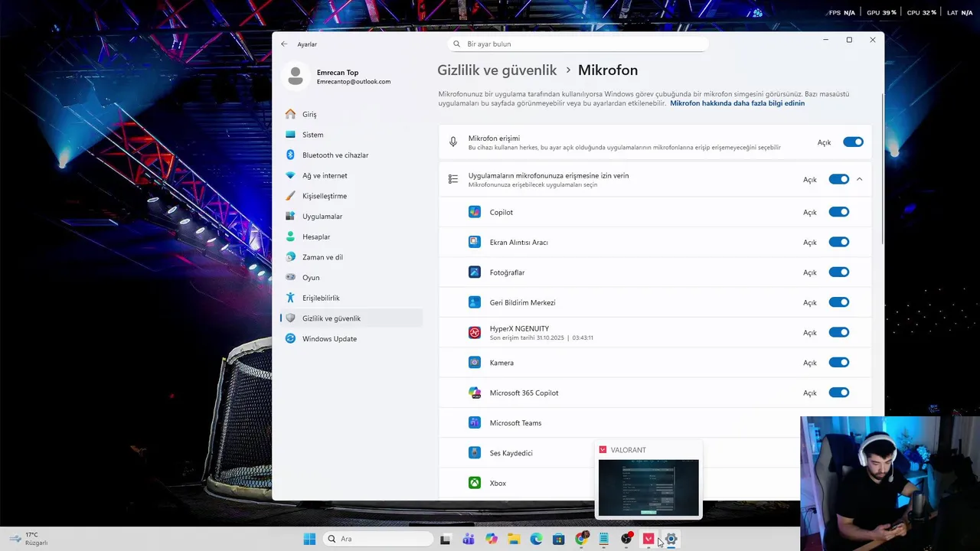Click the Fotoğraflar app icon
Screen dimensions: 980x551
click(x=475, y=272)
